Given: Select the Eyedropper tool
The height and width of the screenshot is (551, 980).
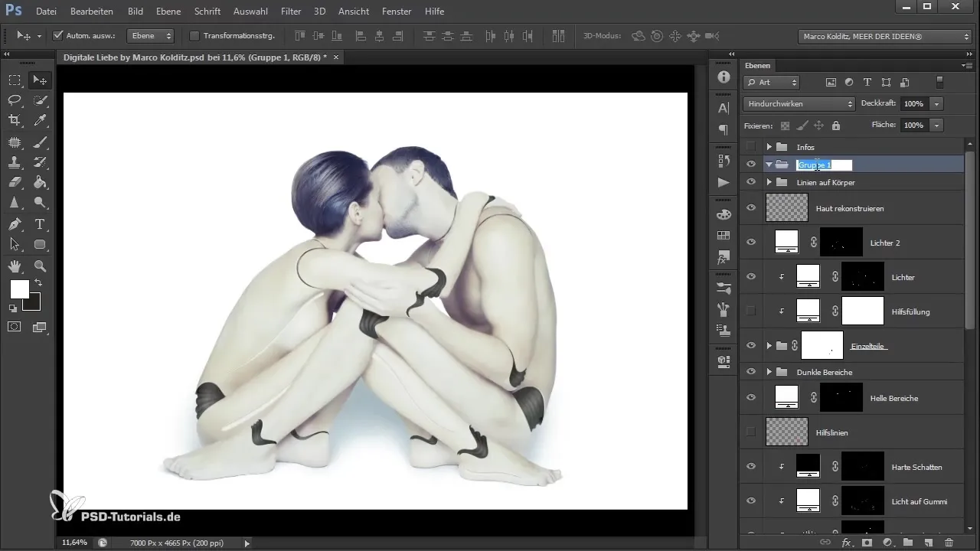Looking at the screenshot, I should [x=40, y=120].
